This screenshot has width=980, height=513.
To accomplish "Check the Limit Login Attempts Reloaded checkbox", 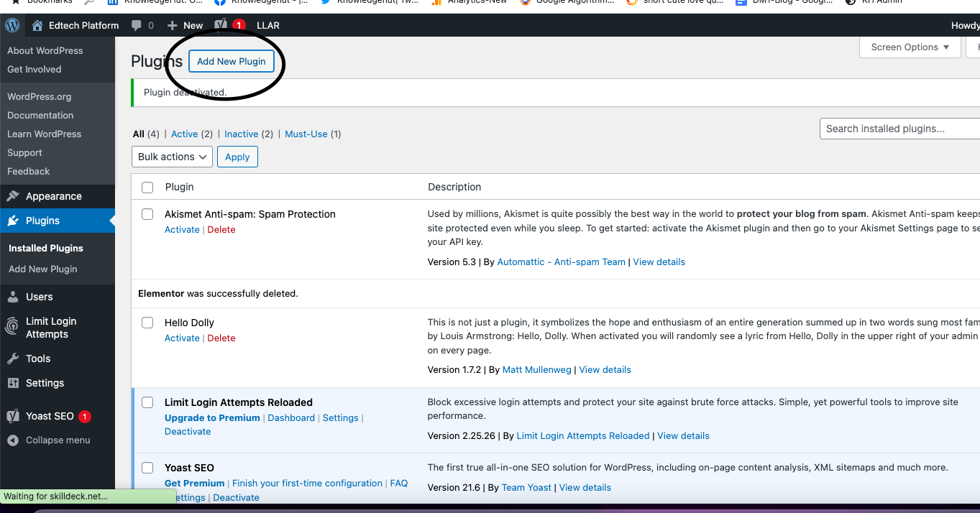I will [147, 402].
